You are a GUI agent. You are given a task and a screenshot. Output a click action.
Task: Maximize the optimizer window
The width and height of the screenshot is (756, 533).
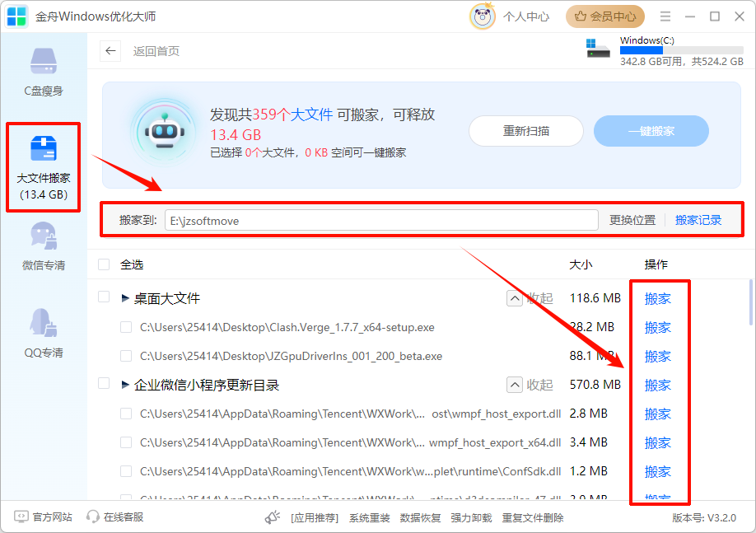[x=715, y=16]
